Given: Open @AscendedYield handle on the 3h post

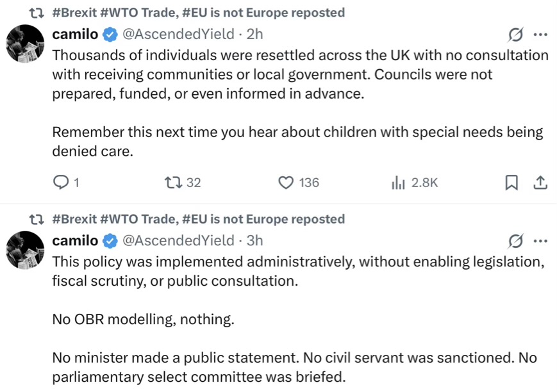Looking at the screenshot, I should tap(178, 241).
